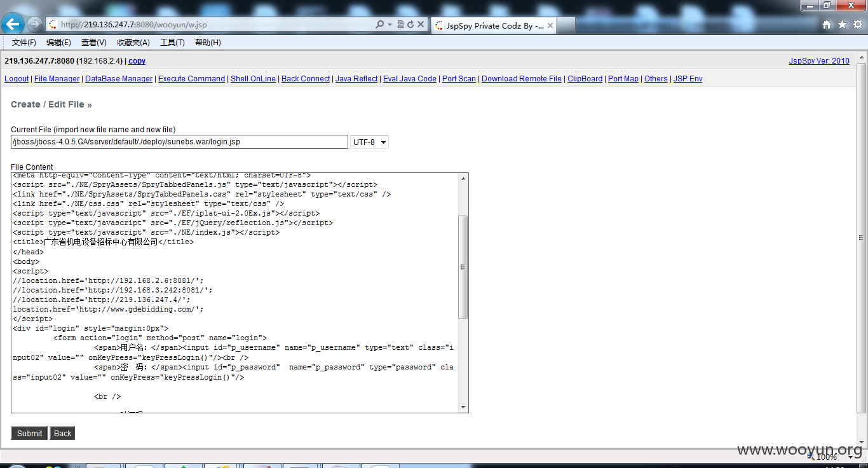Open the browser Tools gear icon
This screenshot has height=468, width=868.
(858, 25)
